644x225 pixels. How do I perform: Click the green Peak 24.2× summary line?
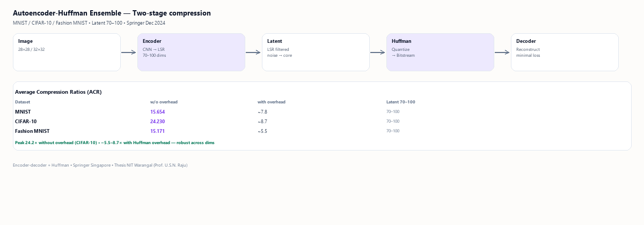click(115, 142)
